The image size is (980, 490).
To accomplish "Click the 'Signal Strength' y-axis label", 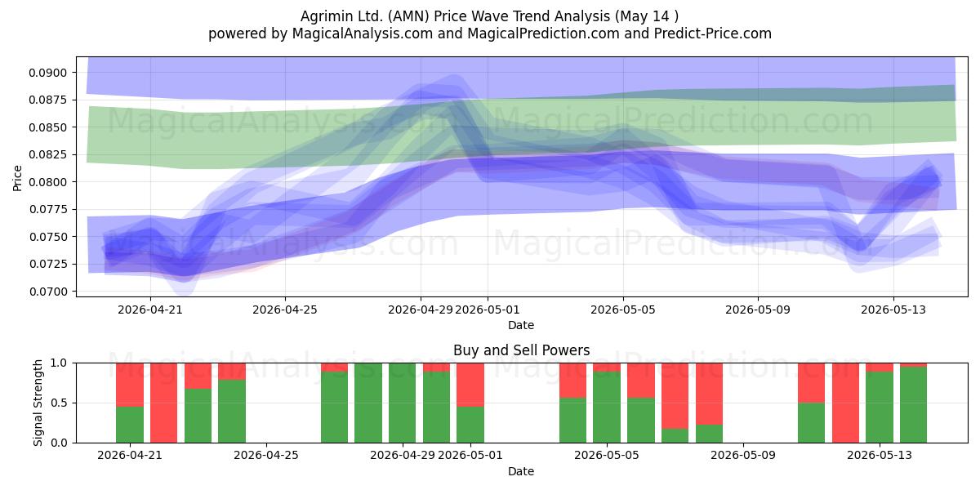I will click(x=38, y=402).
